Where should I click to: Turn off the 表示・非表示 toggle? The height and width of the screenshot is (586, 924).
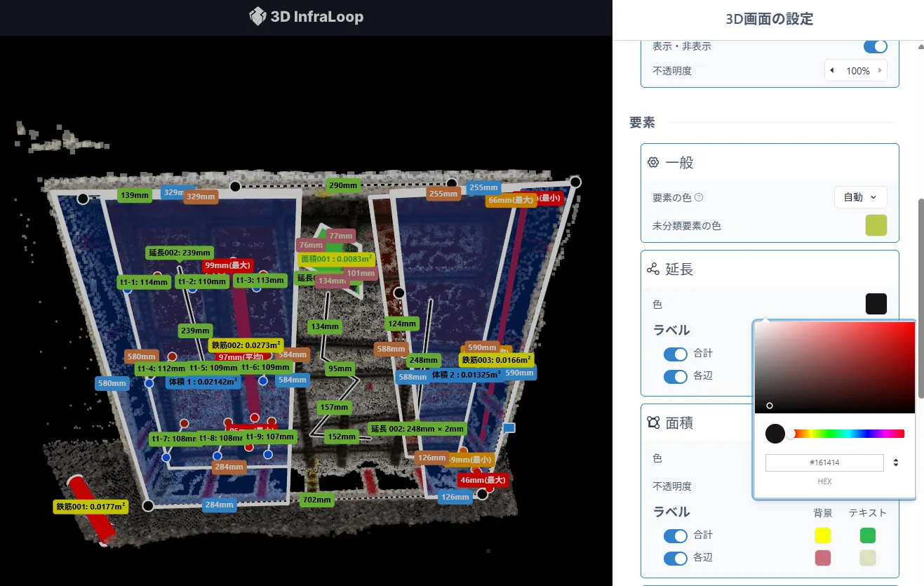[874, 46]
